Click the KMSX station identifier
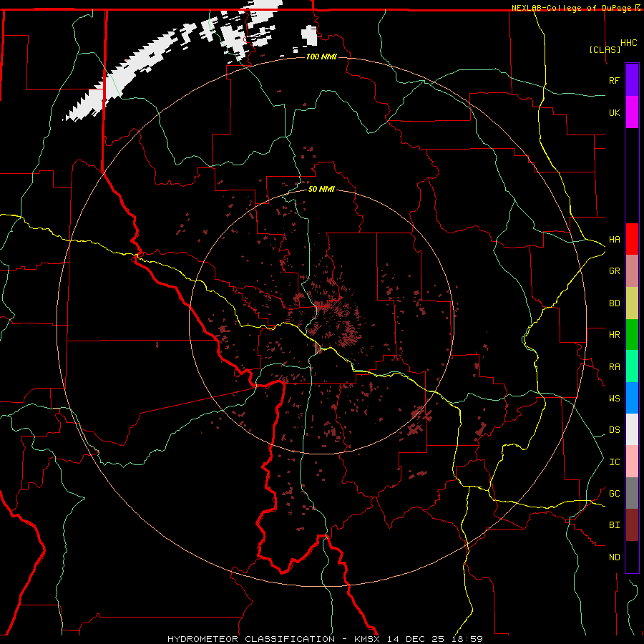This screenshot has width=644, height=644. click(x=367, y=639)
